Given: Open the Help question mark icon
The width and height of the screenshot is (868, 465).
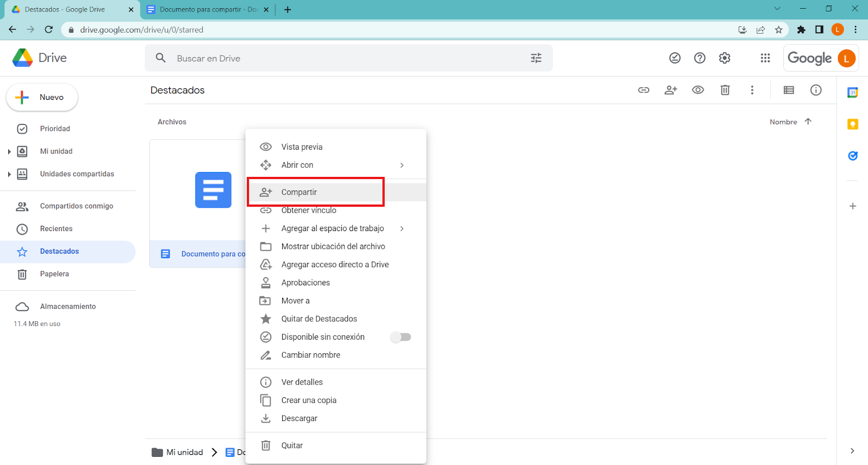Looking at the screenshot, I should (700, 58).
